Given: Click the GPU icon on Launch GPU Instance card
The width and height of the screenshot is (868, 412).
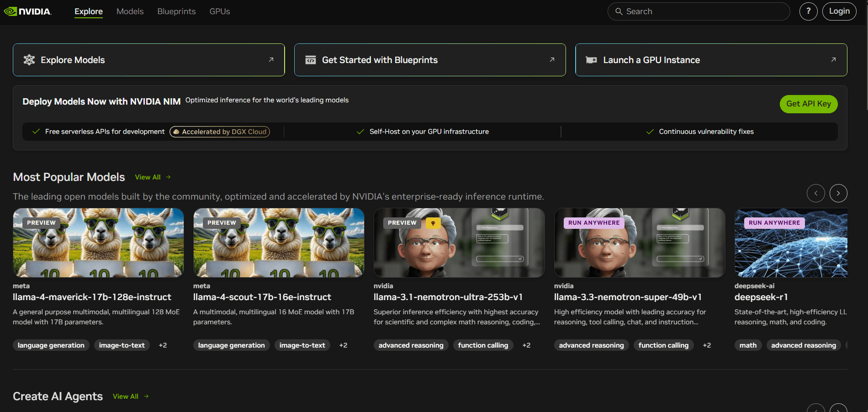Looking at the screenshot, I should click(x=591, y=60).
